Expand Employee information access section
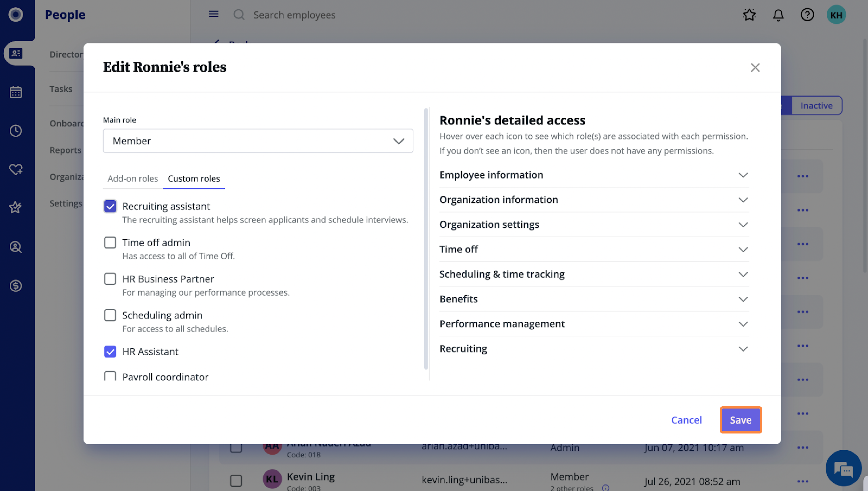This screenshot has height=491, width=868. pos(594,175)
